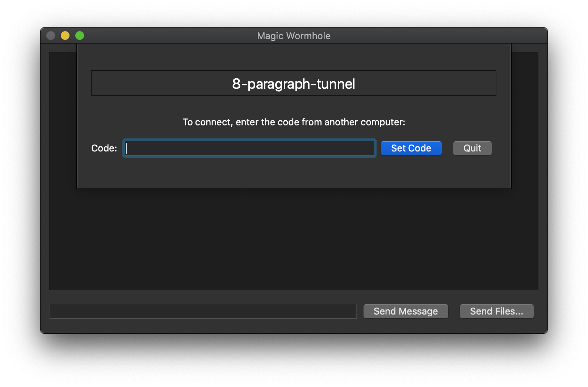This screenshot has height=387, width=588.
Task: Open the Send Files... dialog
Action: point(496,311)
